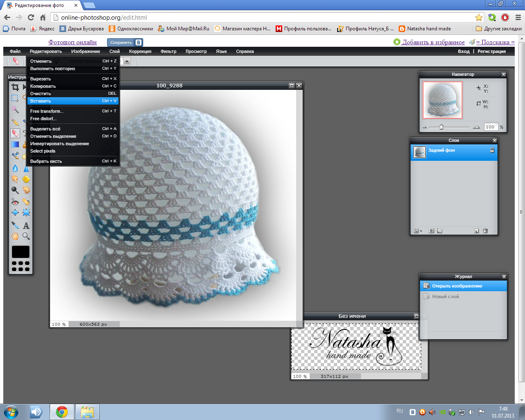Select the Dodge tool
Screen dimensions: 525x420
tap(15, 190)
